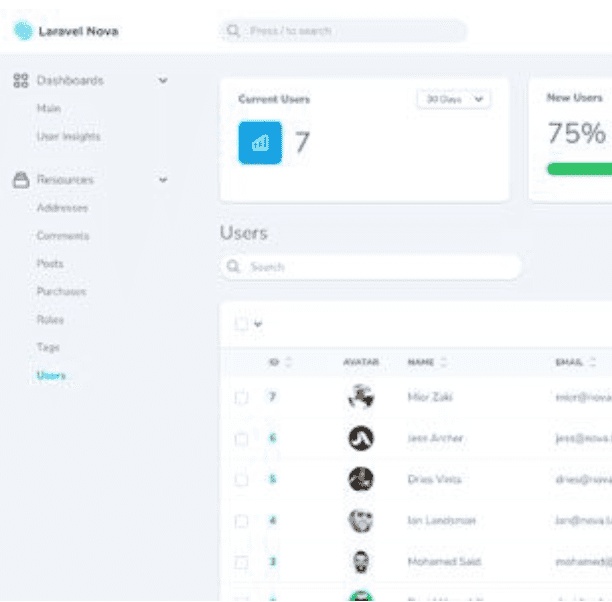This screenshot has height=602, width=612.
Task: Click Dries Vints' avatar picture
Action: click(361, 479)
